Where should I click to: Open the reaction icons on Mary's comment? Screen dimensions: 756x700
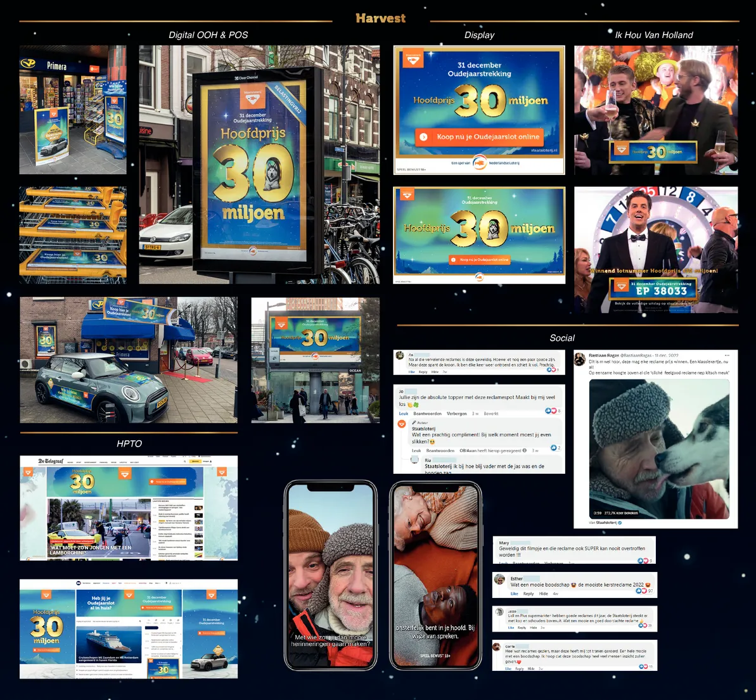point(644,561)
